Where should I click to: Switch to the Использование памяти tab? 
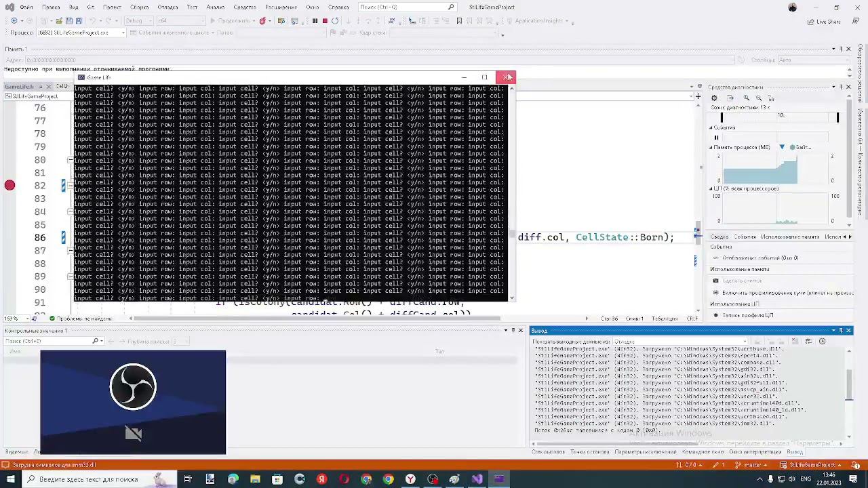790,237
